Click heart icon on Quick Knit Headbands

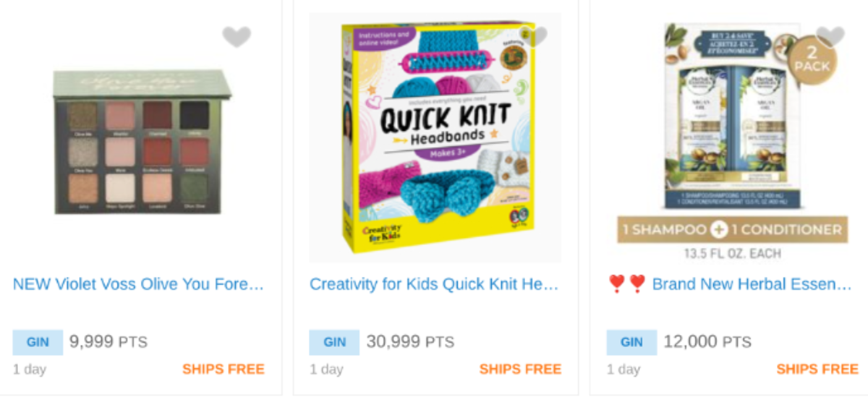pyautogui.click(x=536, y=37)
